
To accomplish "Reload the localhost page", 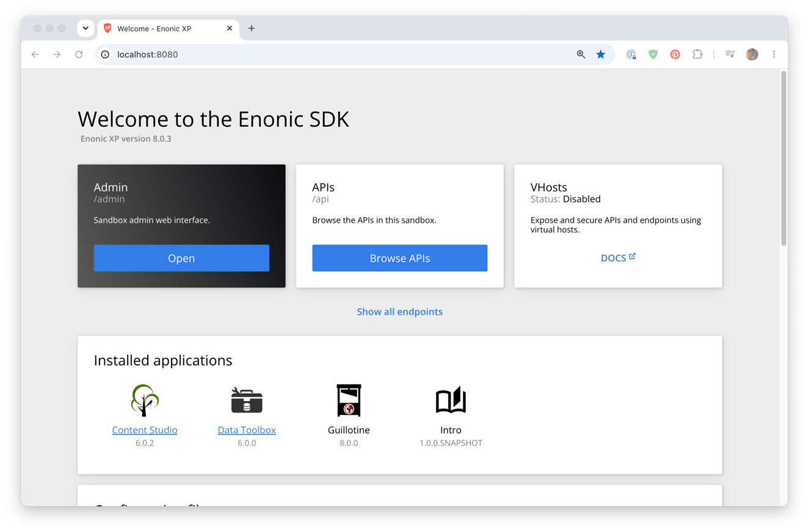I will [x=79, y=54].
